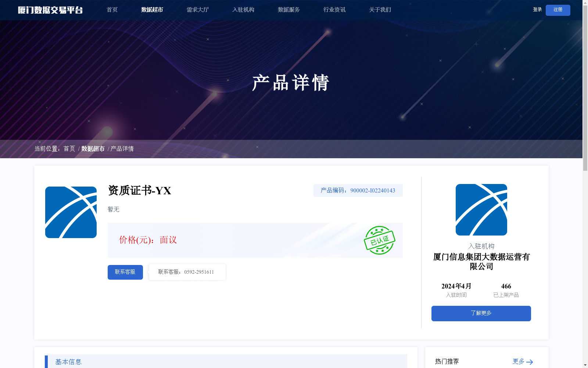The image size is (588, 368).
Task: Follow the 数据超市 breadcrumb link
Action: [93, 149]
